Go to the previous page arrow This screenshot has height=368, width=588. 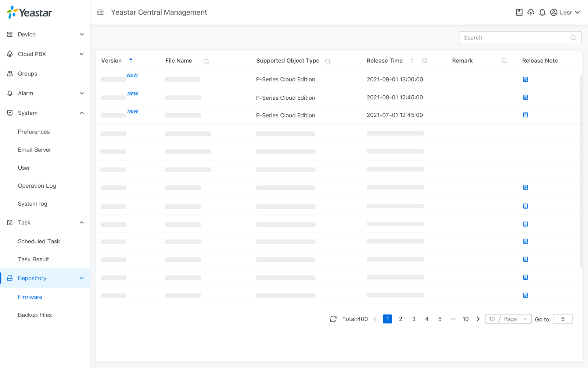click(x=375, y=319)
